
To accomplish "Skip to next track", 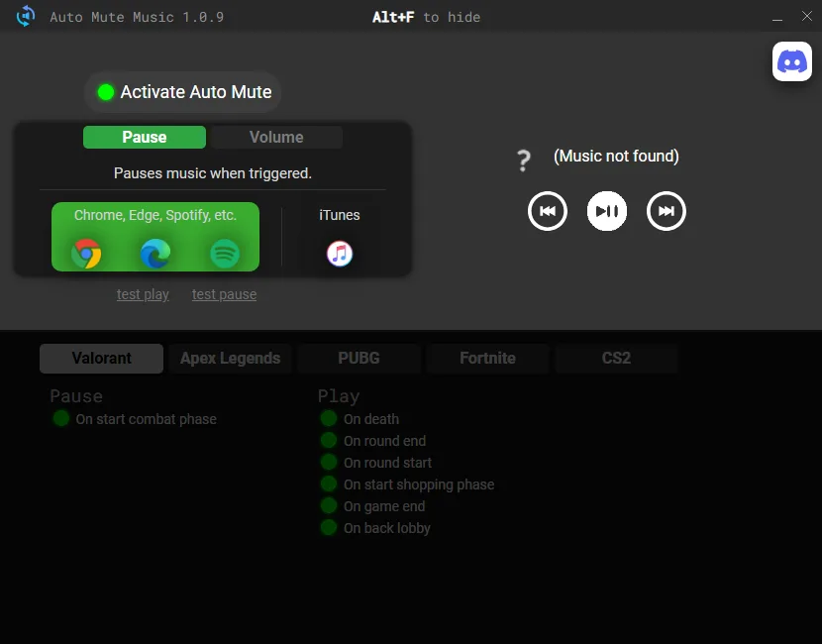I will click(666, 211).
